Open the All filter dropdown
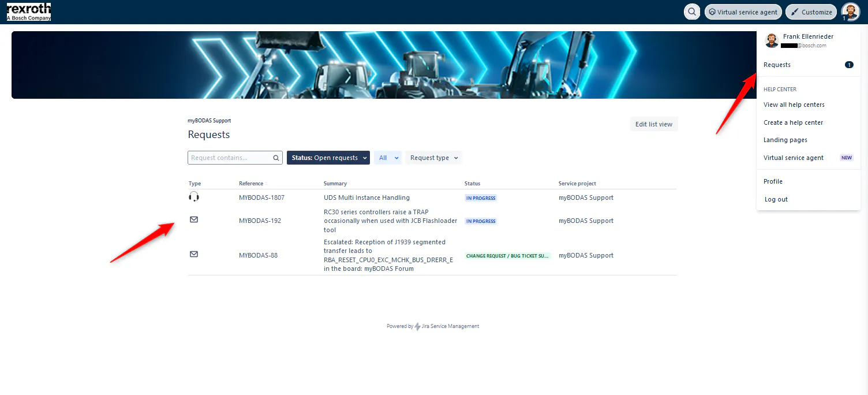This screenshot has width=868, height=395. tap(387, 158)
